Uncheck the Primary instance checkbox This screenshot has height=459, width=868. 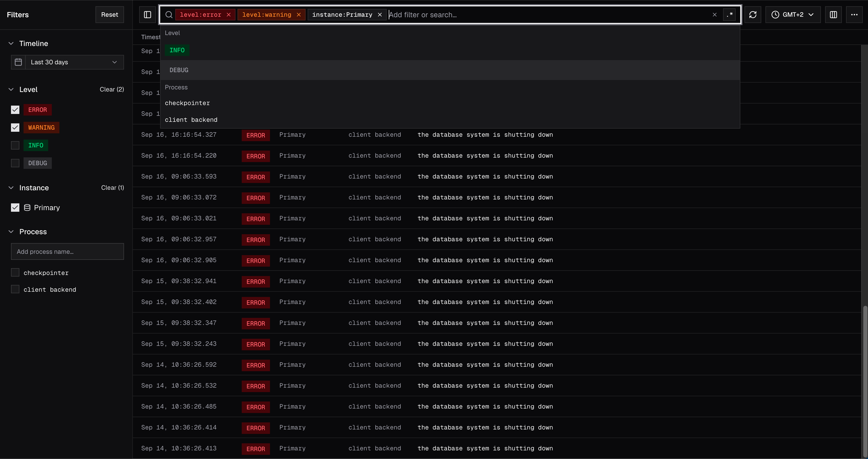pos(15,208)
